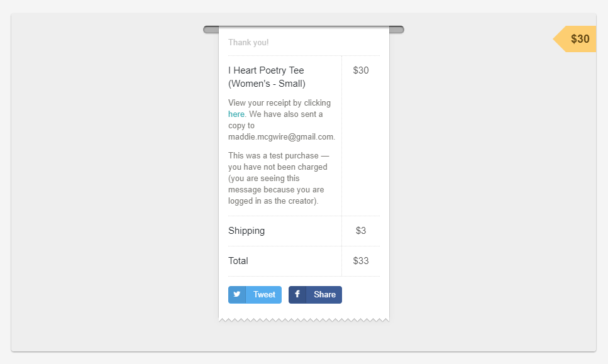The image size is (608, 364).
Task: Click the Facebook f icon
Action: click(x=297, y=294)
